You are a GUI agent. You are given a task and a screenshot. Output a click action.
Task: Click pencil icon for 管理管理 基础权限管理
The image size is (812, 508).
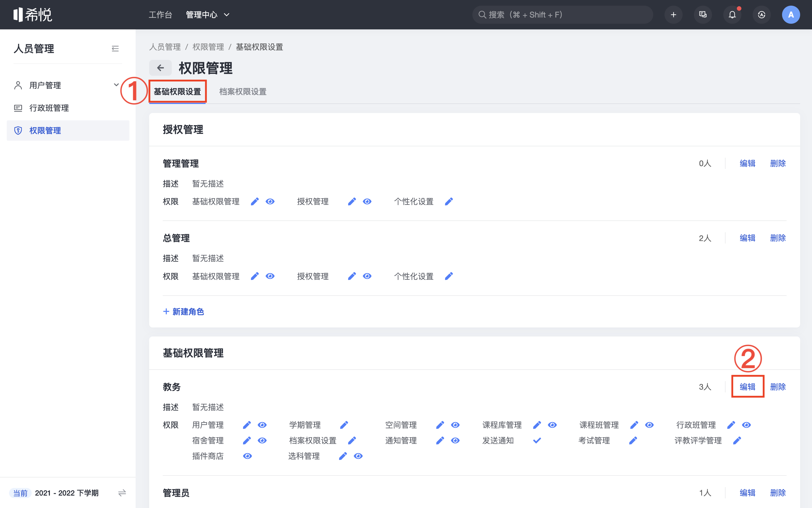pyautogui.click(x=255, y=201)
